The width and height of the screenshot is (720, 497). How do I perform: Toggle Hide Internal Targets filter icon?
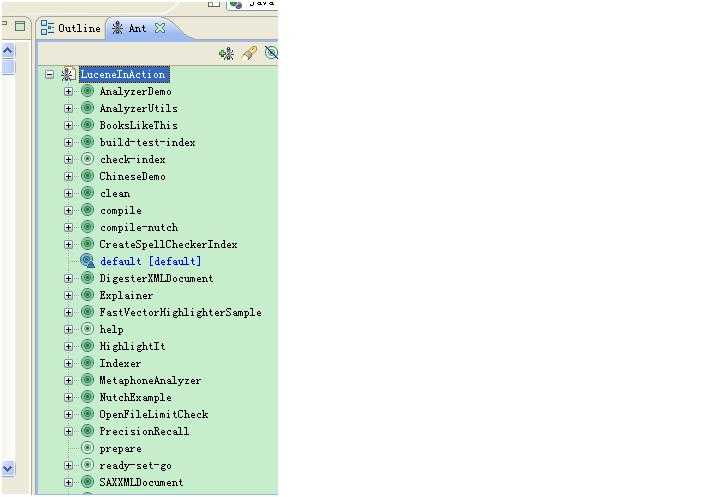(x=271, y=53)
